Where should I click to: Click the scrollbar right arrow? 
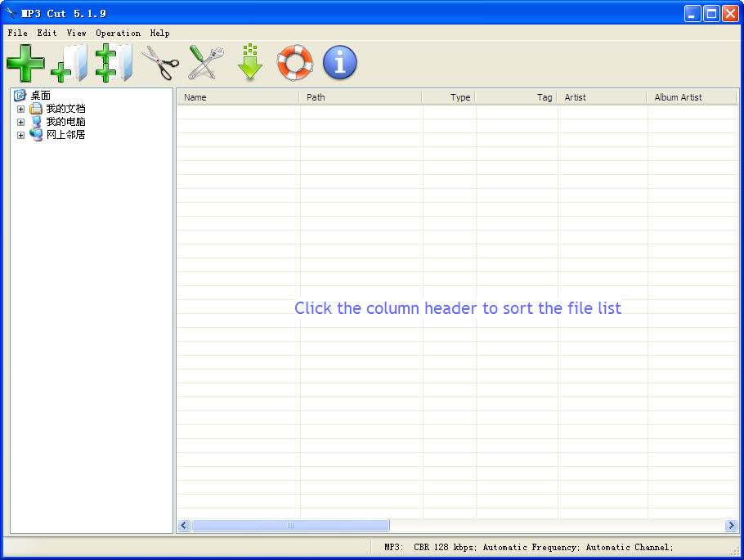tap(731, 526)
